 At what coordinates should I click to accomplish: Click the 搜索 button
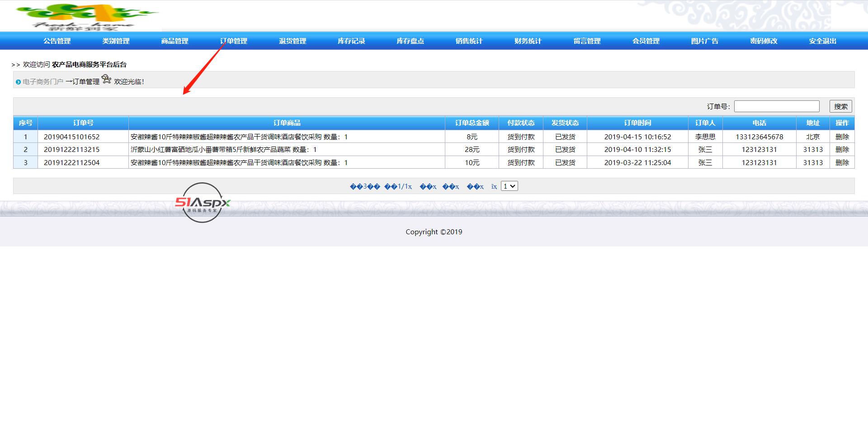pyautogui.click(x=841, y=106)
